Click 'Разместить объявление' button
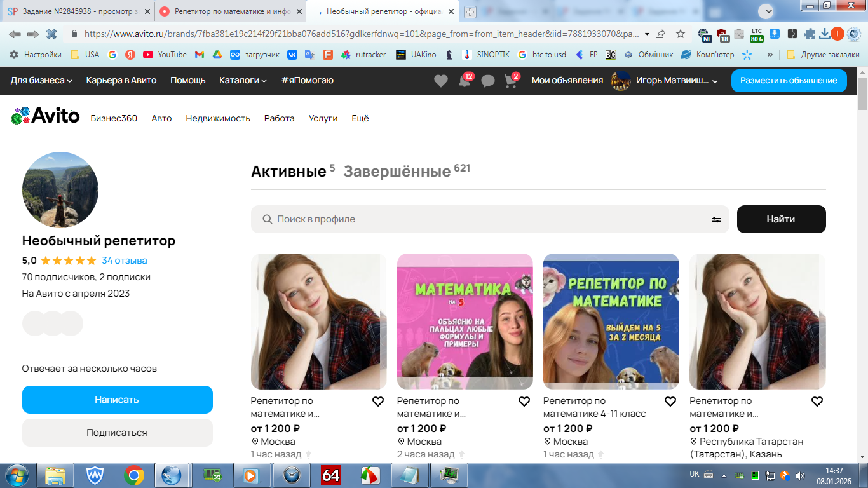Image resolution: width=868 pixels, height=488 pixels. pos(789,81)
